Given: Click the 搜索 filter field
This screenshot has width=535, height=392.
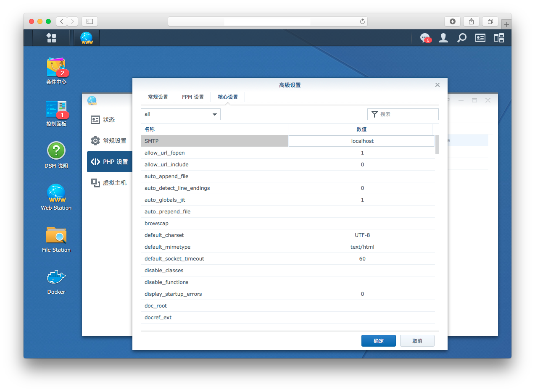Looking at the screenshot, I should tap(403, 114).
